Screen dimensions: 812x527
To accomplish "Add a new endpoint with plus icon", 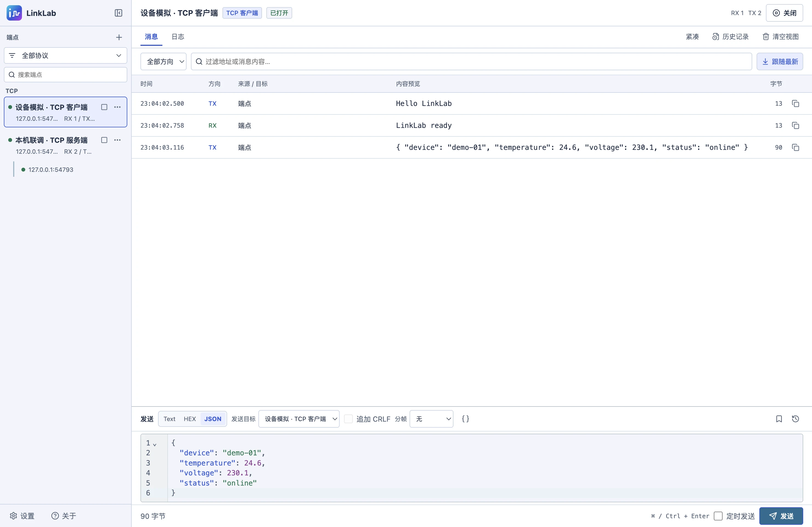I will [x=119, y=37].
